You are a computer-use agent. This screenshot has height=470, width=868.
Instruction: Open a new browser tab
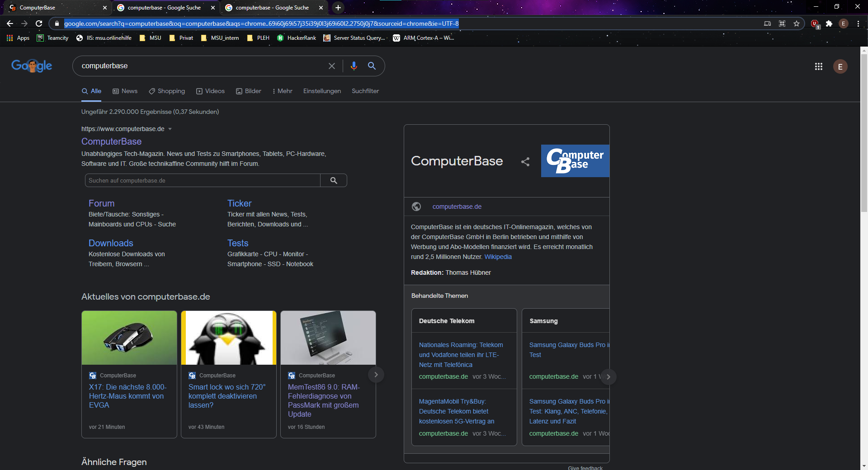coord(338,8)
